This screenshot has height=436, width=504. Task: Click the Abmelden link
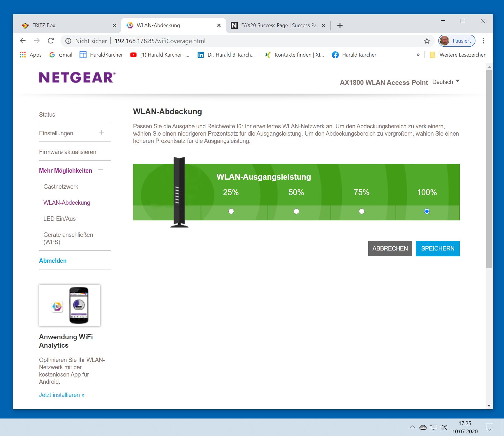53,261
